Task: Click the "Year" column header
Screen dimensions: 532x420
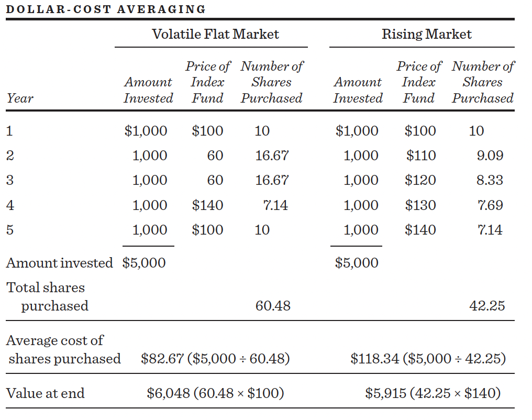Action: click(20, 98)
